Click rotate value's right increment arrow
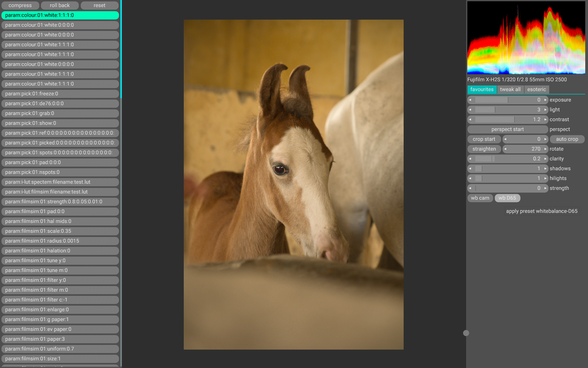This screenshot has width=588, height=368. [545, 149]
